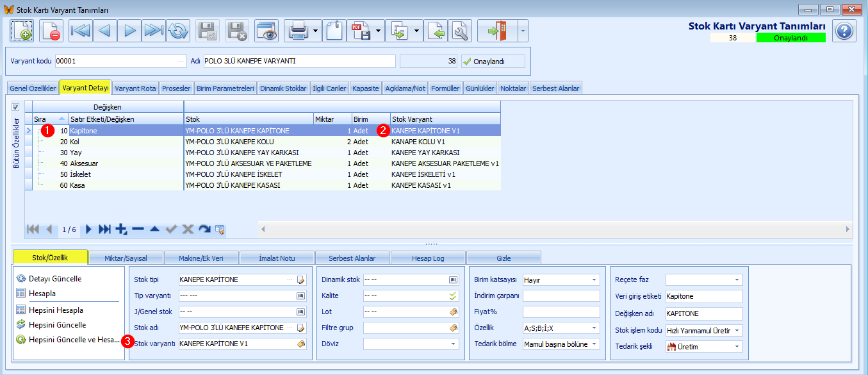Click the document with green left arrow icon
This screenshot has height=375, width=868.
point(436,31)
